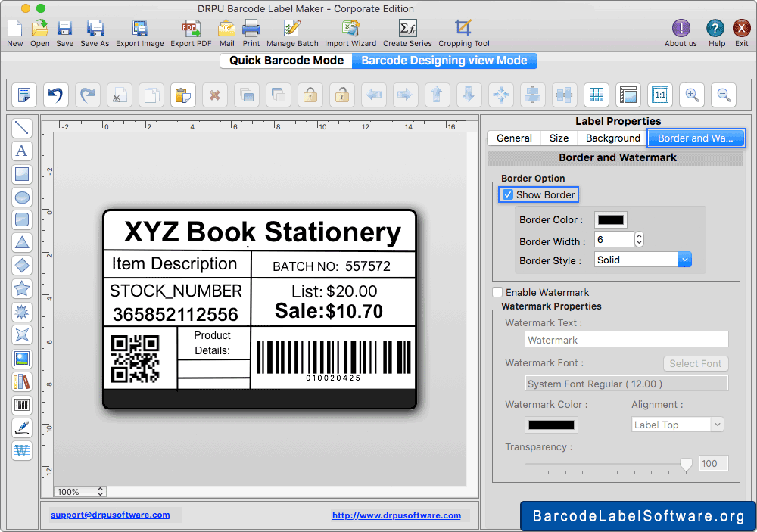Click the Sale:$10.70 text on label
The image size is (757, 532).
329,311
